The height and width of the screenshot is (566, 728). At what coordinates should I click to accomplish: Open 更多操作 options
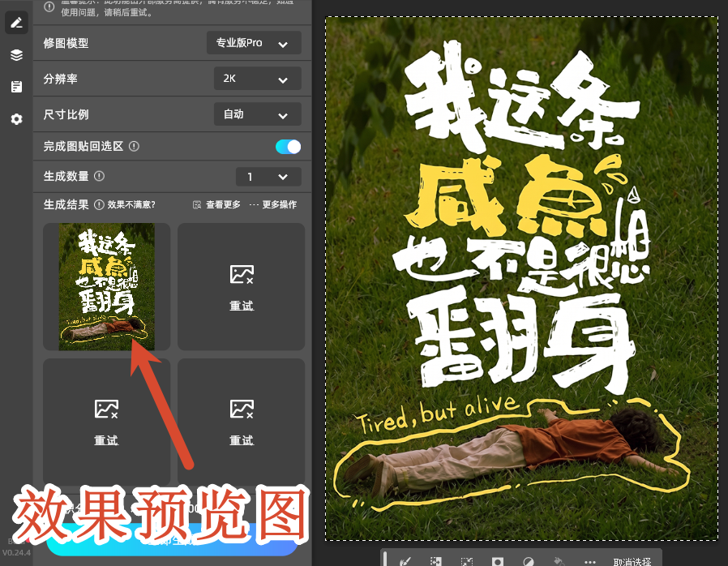279,205
